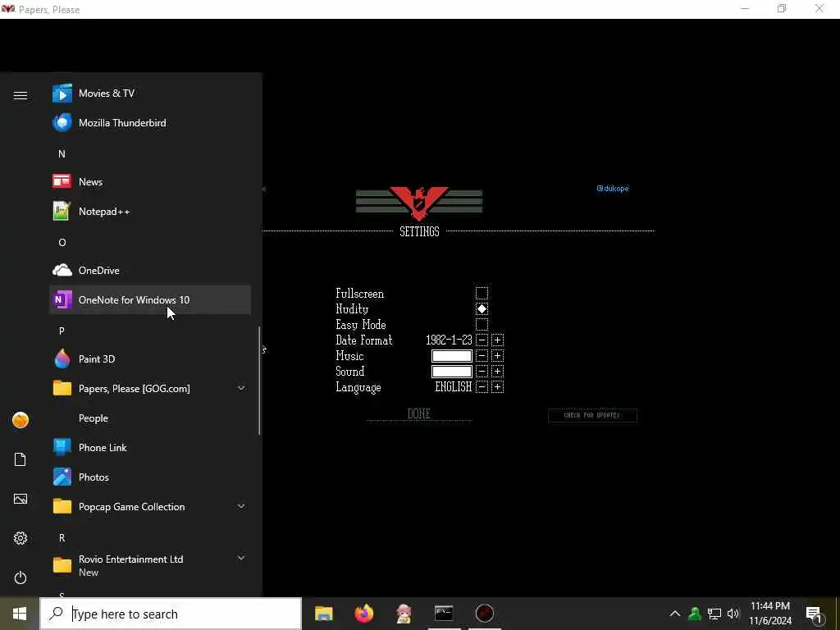Screen dimensions: 840x630
Task: Jump to letter P section header
Action: coord(62,331)
